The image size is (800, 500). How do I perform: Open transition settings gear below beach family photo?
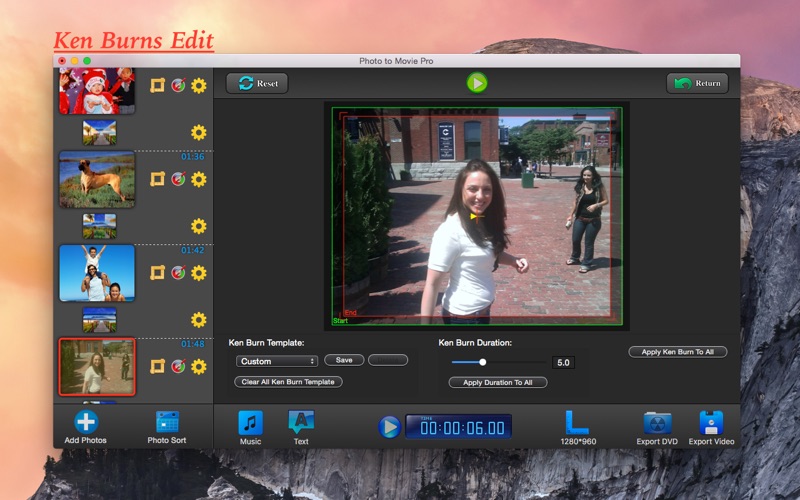[x=198, y=320]
